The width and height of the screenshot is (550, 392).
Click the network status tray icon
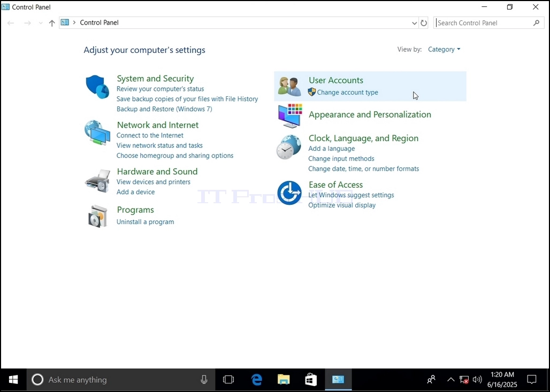tap(464, 380)
